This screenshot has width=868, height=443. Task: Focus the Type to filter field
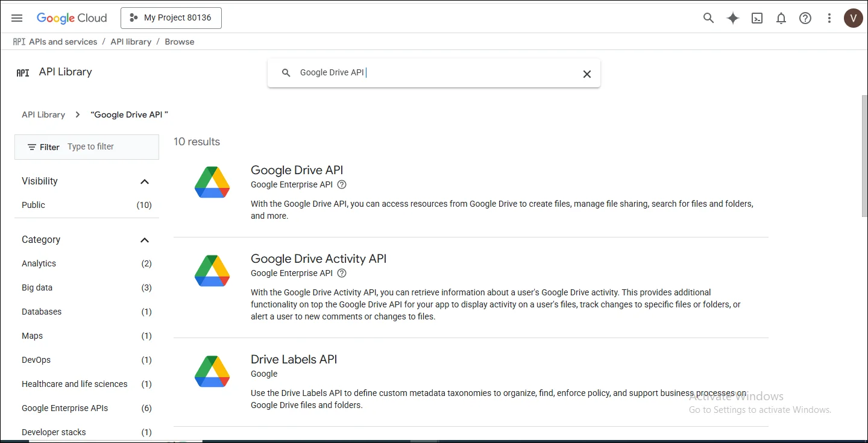point(112,146)
